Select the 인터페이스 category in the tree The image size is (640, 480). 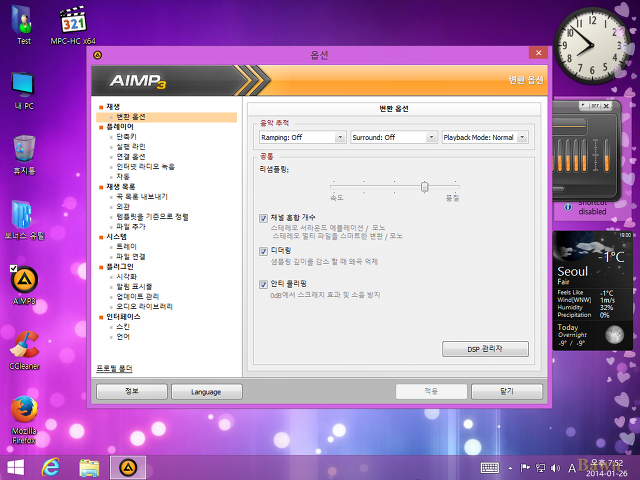[123, 317]
